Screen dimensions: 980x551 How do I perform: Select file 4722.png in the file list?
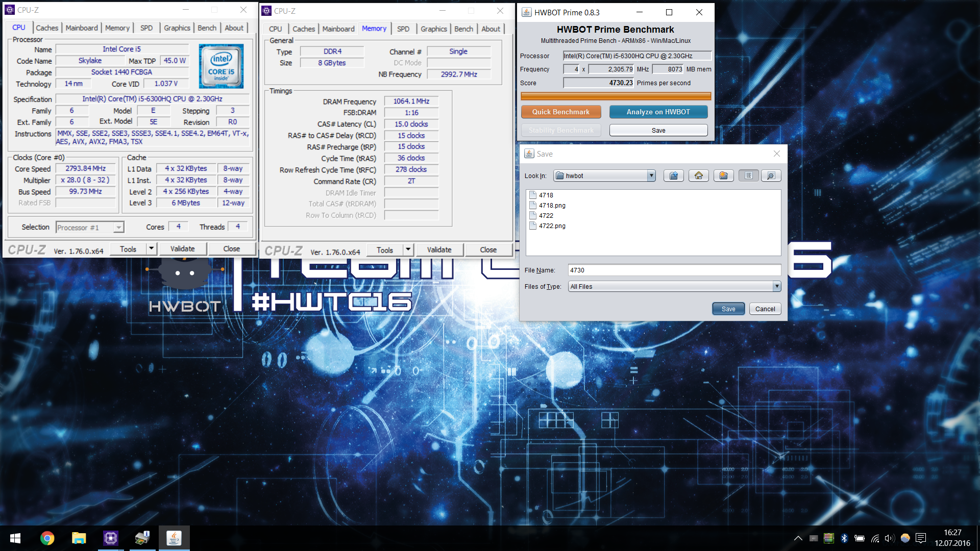click(x=548, y=226)
